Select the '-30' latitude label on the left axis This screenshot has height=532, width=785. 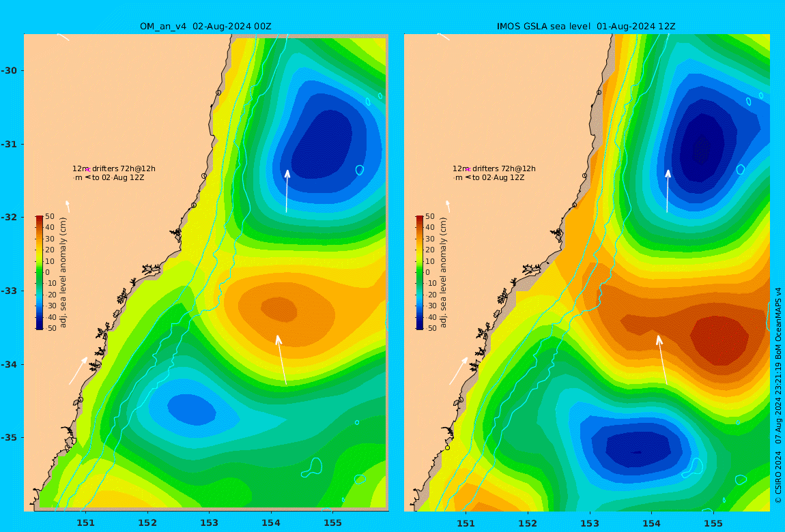coord(9,70)
